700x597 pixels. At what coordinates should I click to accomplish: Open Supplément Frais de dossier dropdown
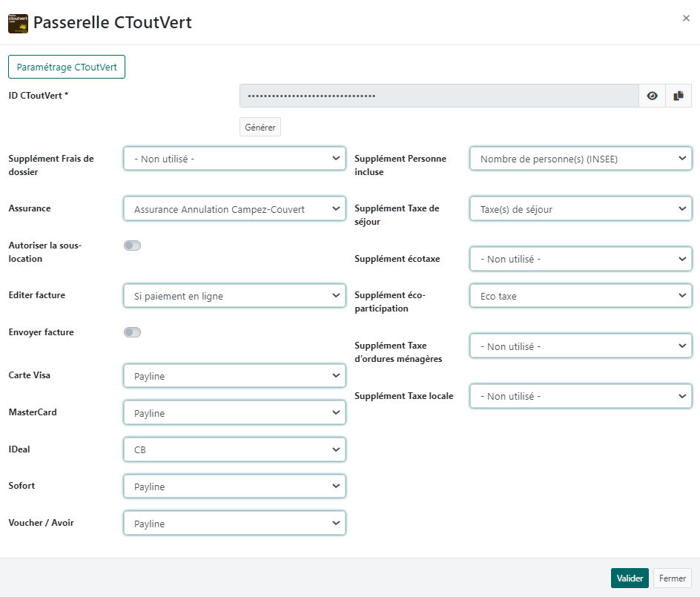(234, 159)
